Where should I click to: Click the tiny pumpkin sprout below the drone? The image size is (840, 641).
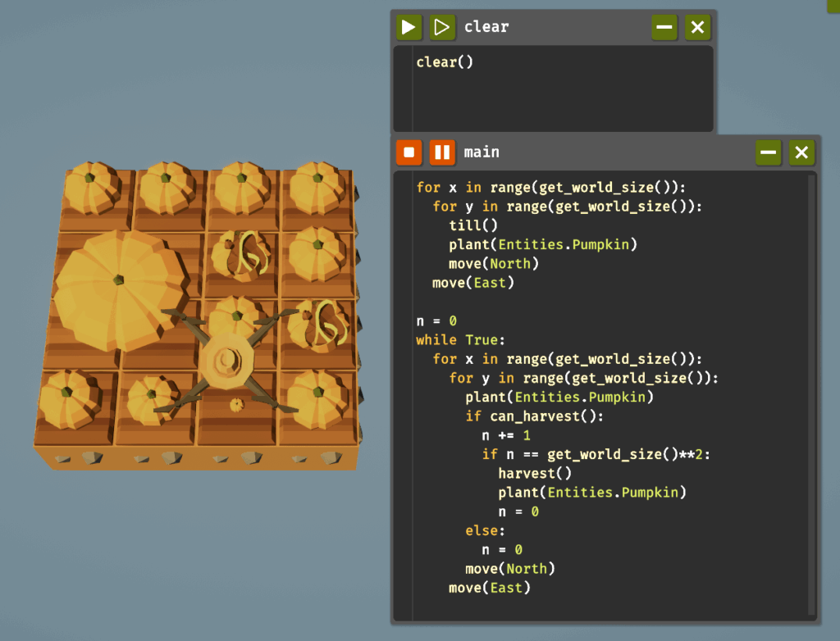pyautogui.click(x=236, y=404)
